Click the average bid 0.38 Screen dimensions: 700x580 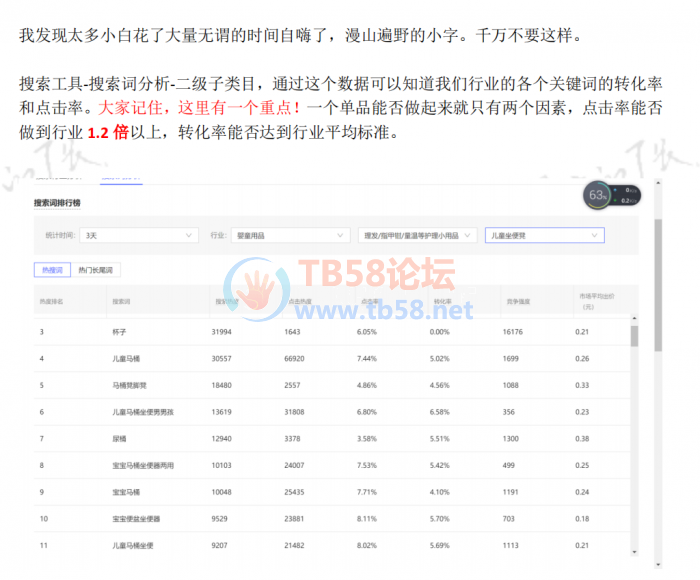[x=582, y=438]
